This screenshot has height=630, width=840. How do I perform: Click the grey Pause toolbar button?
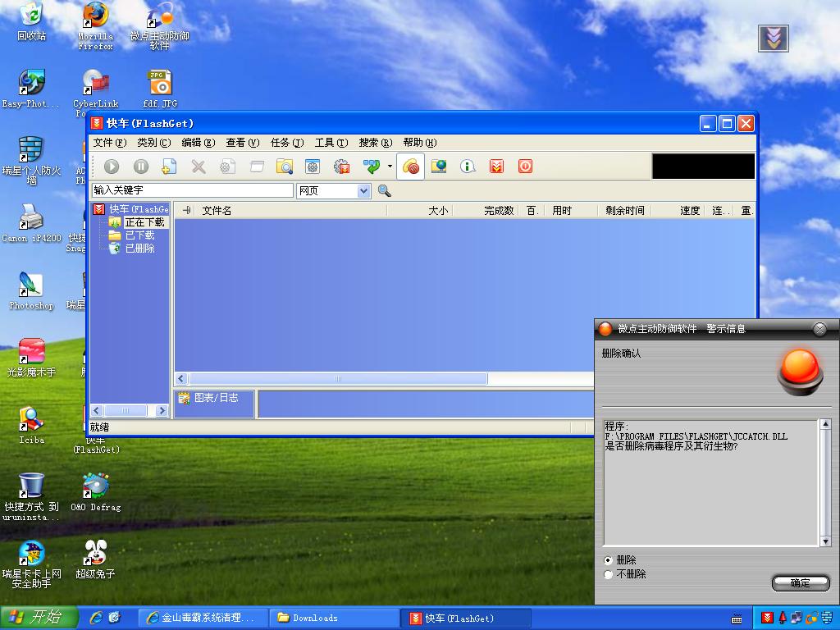pos(141,167)
